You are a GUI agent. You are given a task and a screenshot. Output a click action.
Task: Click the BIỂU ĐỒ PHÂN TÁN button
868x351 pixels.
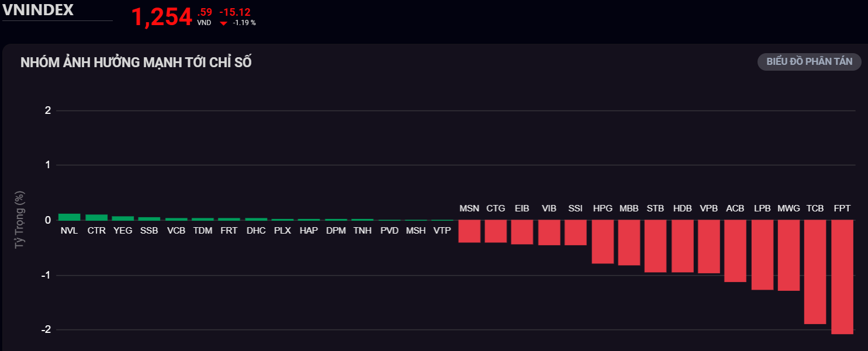click(809, 62)
